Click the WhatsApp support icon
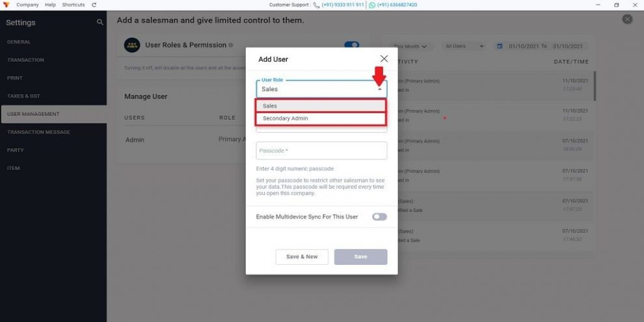 tap(372, 5)
